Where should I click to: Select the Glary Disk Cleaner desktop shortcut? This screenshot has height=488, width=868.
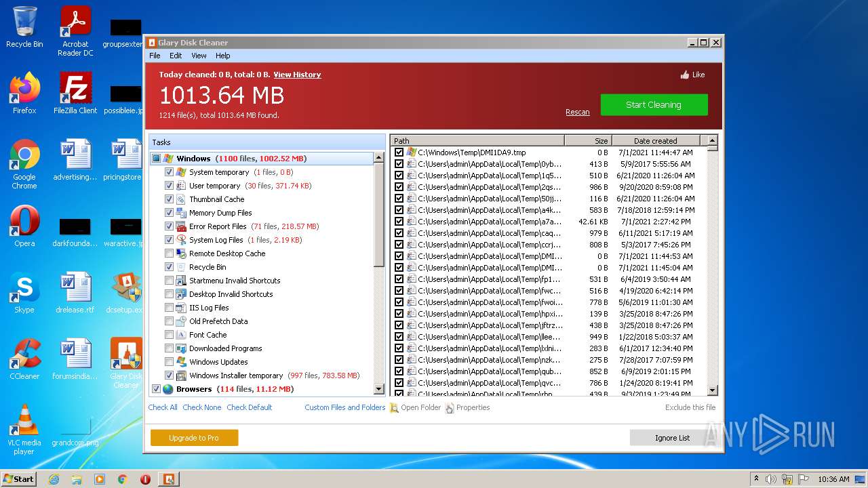tap(126, 363)
